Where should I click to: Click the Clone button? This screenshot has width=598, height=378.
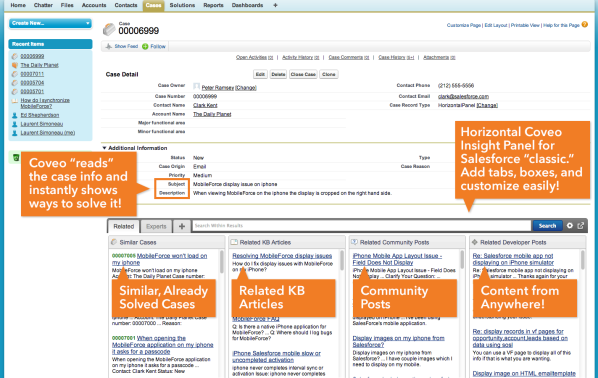tap(329, 74)
